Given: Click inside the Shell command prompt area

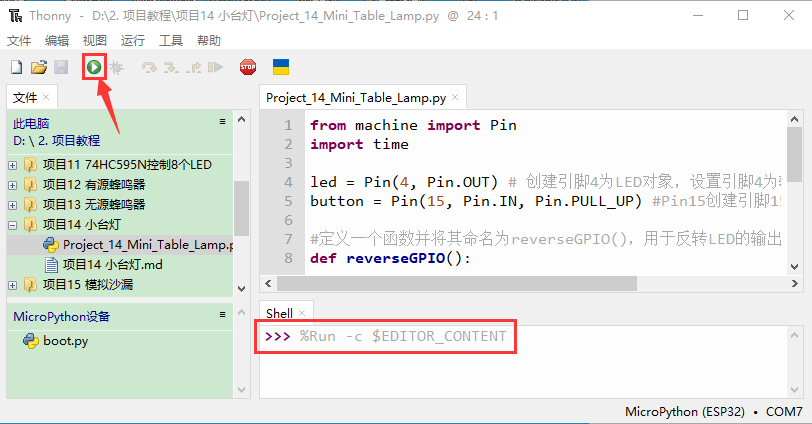Looking at the screenshot, I should [520, 370].
